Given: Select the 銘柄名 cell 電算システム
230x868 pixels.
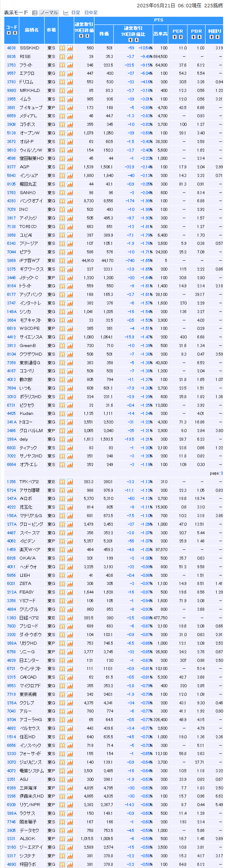Looking at the screenshot, I should [x=31, y=771].
